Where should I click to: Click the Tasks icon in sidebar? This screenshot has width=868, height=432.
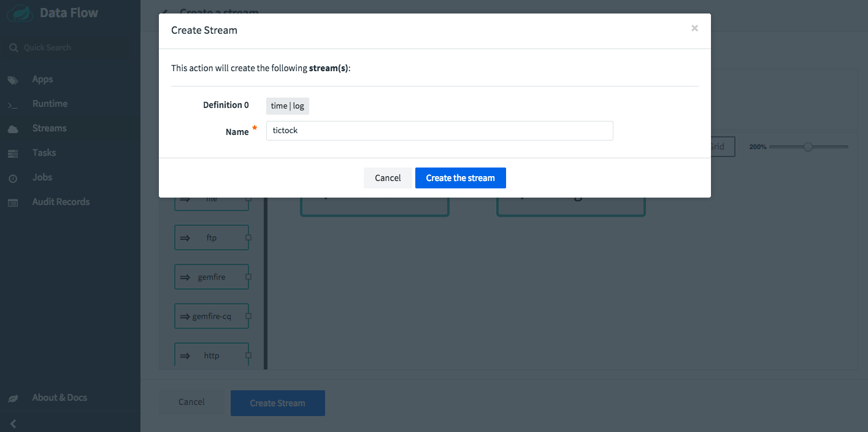[13, 153]
